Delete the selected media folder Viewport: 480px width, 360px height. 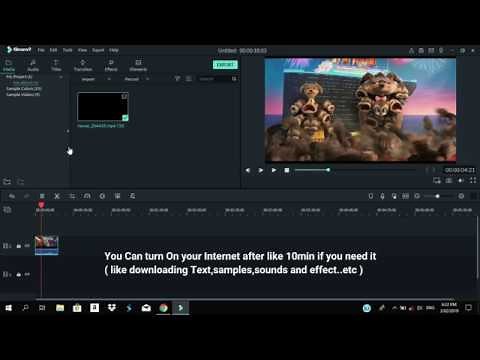tap(20, 182)
